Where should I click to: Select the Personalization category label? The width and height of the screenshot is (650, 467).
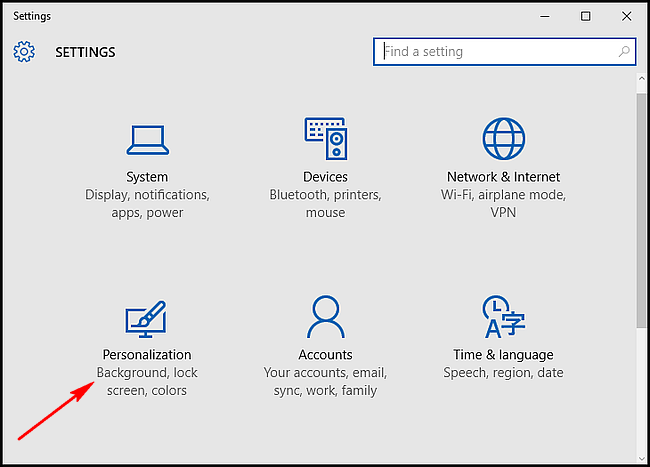[x=147, y=355]
